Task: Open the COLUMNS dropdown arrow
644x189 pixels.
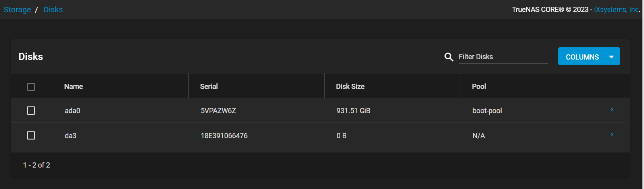Action: coord(611,57)
